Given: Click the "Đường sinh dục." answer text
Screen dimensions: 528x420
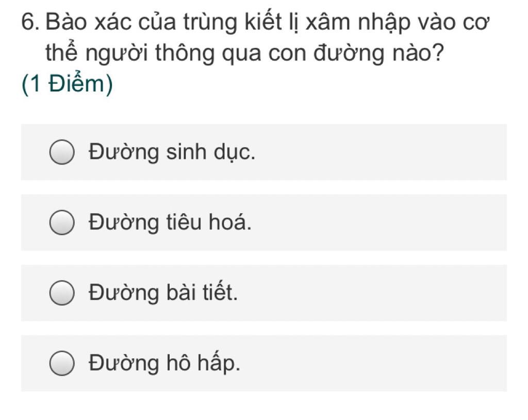Looking at the screenshot, I should tap(172, 152).
